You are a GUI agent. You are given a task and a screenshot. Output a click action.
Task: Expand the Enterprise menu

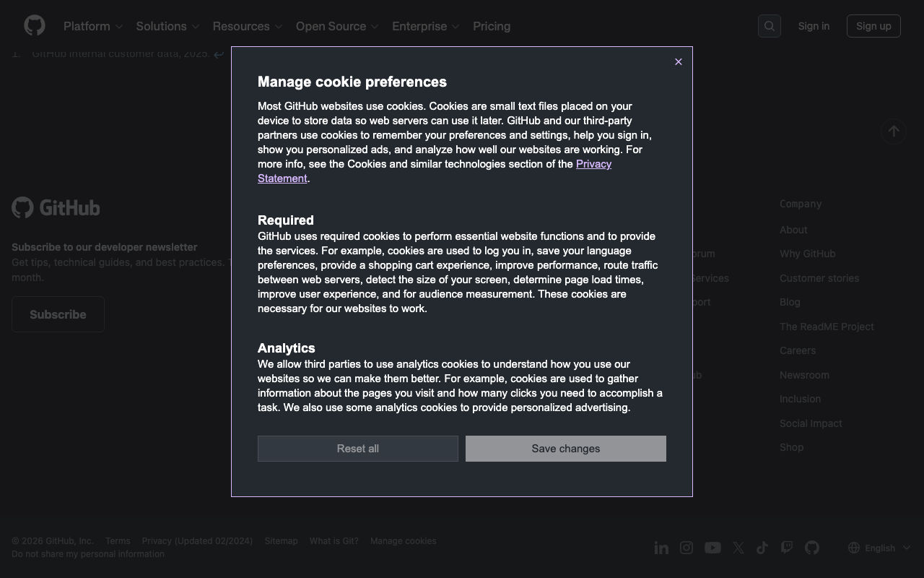pyautogui.click(x=426, y=26)
